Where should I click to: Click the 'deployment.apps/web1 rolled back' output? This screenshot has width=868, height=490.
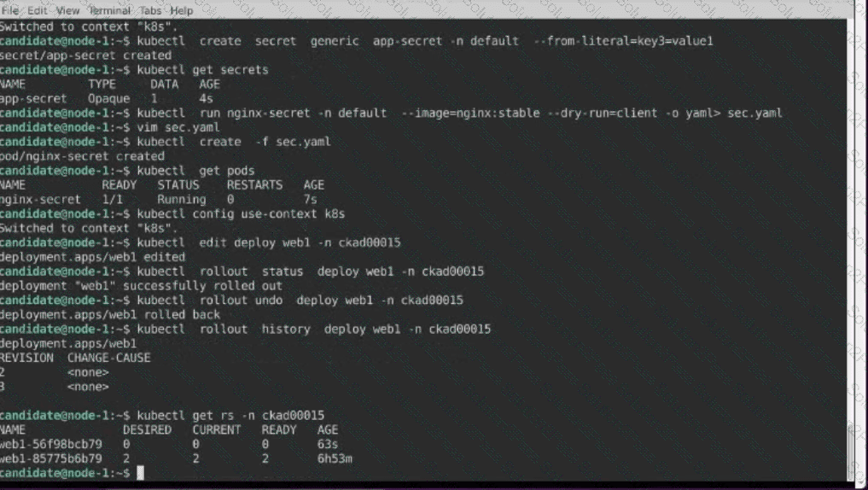click(110, 315)
